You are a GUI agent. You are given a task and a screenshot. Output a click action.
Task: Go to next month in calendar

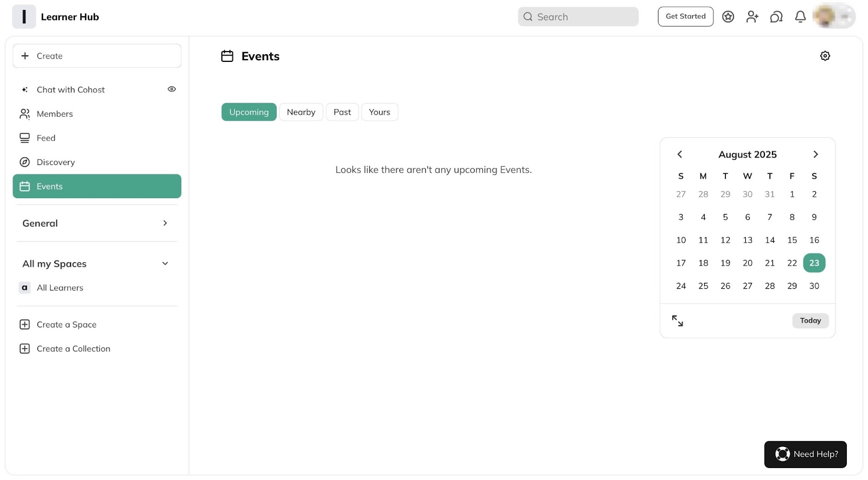click(x=815, y=154)
